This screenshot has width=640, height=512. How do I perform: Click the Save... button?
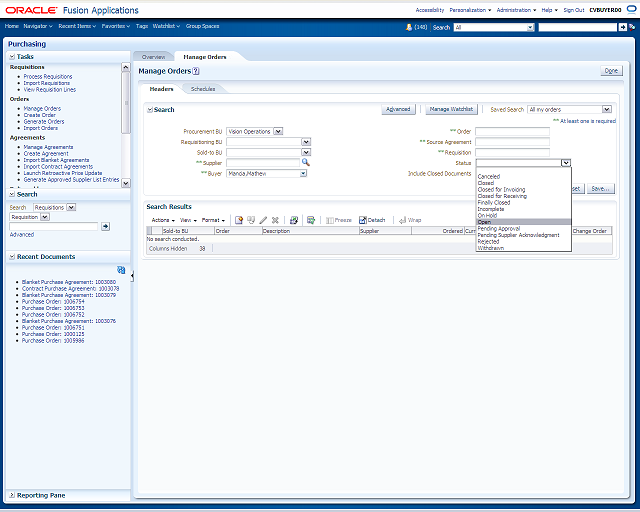[x=600, y=189]
